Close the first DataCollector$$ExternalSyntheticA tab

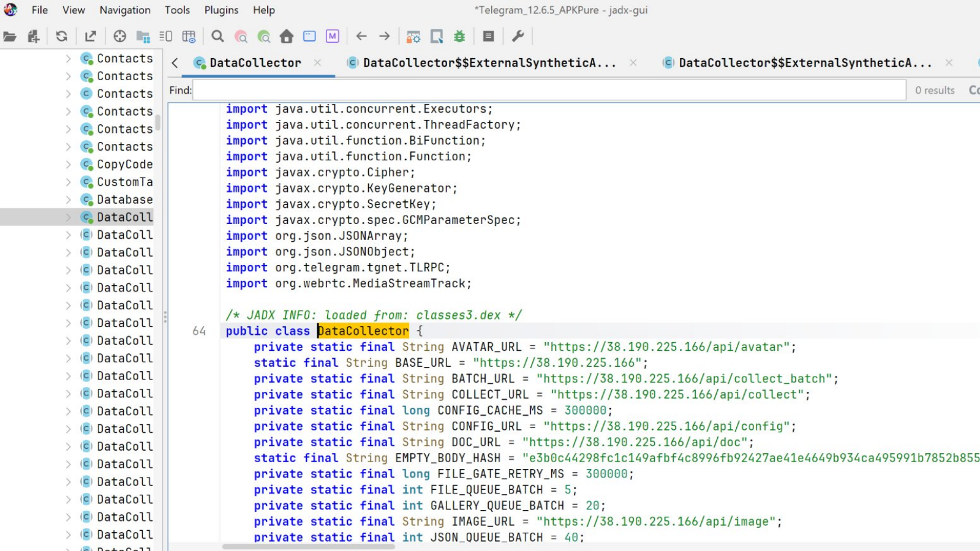pos(633,62)
